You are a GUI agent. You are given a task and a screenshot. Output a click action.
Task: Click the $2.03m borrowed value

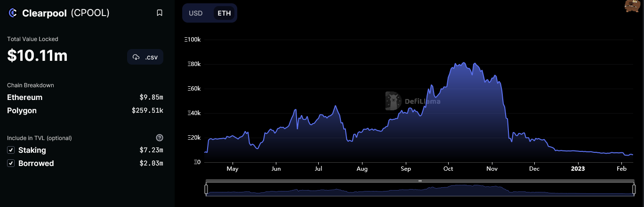[x=151, y=164]
